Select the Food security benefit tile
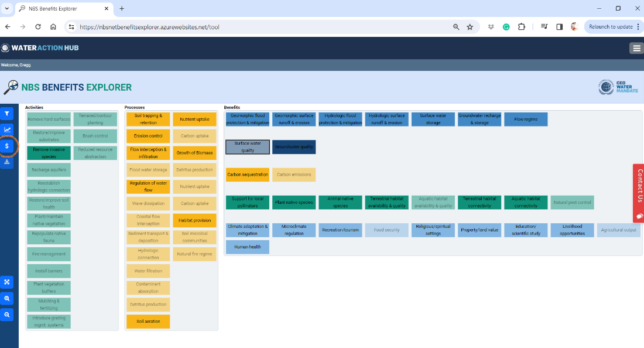Viewport: 644px width, 348px height. [386, 230]
